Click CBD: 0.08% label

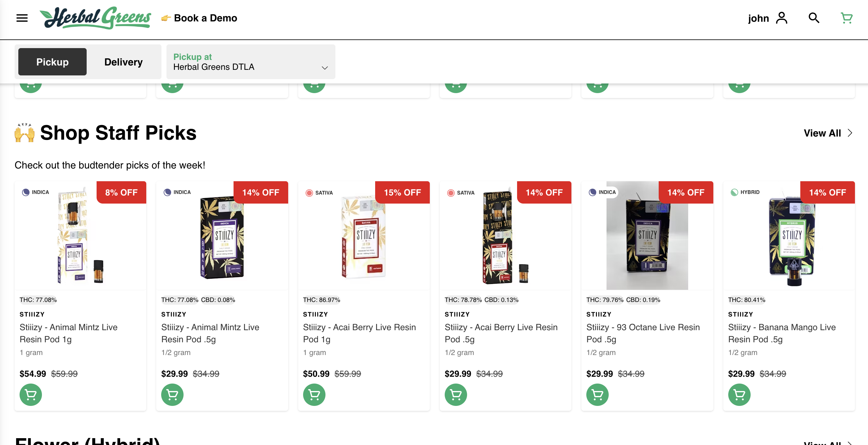tap(218, 300)
